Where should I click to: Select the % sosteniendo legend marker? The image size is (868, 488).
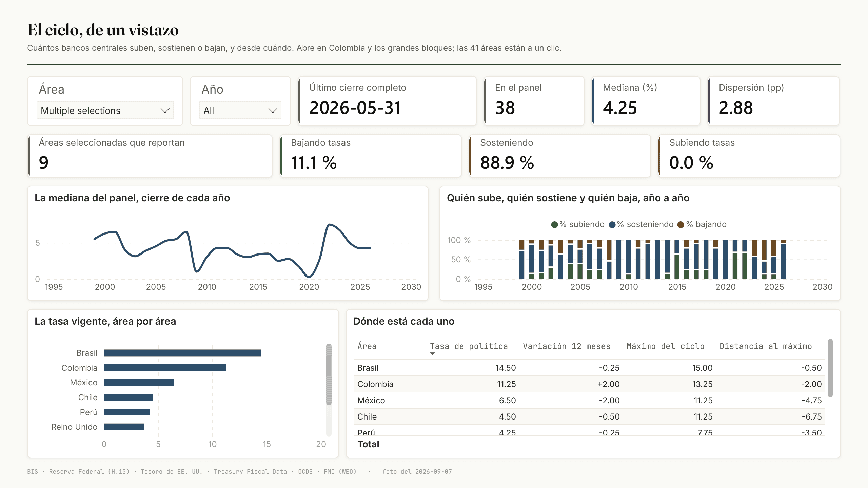[612, 225]
